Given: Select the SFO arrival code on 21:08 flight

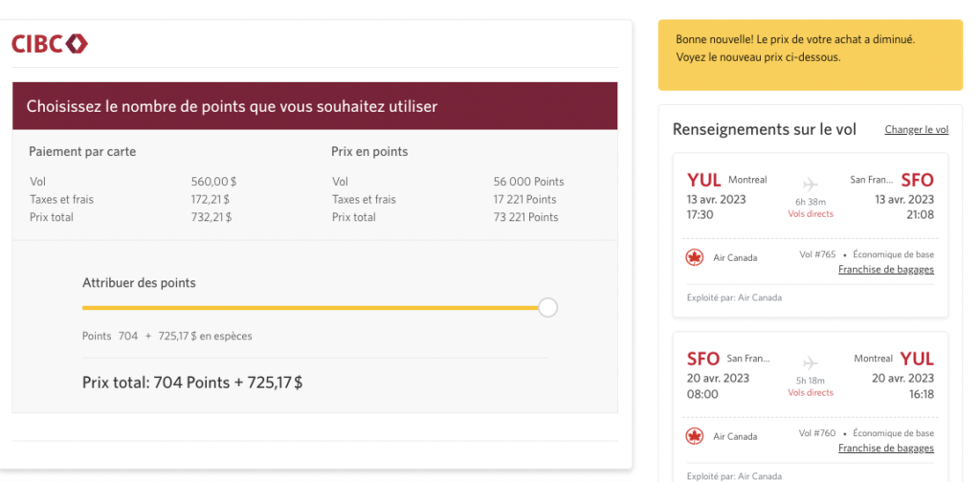Looking at the screenshot, I should click(917, 181).
